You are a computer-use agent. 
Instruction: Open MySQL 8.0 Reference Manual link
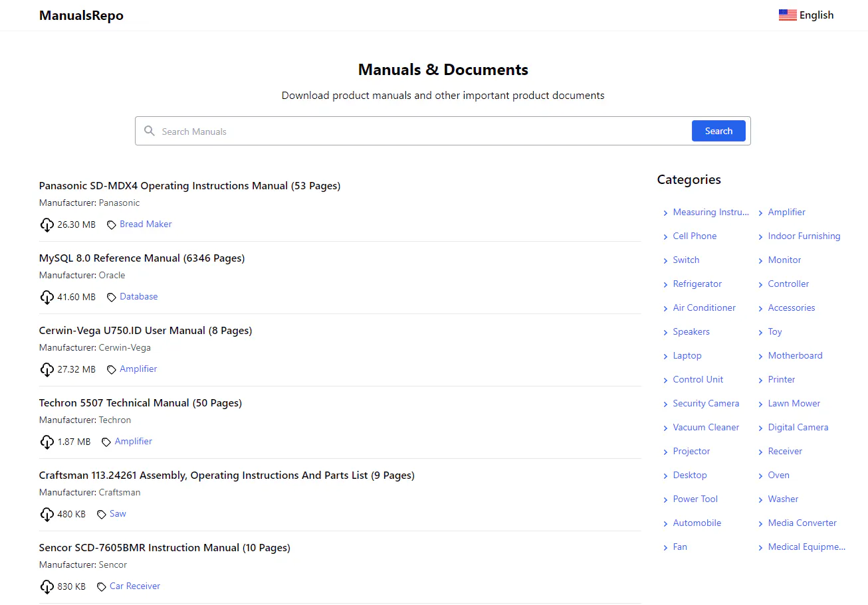coord(142,258)
